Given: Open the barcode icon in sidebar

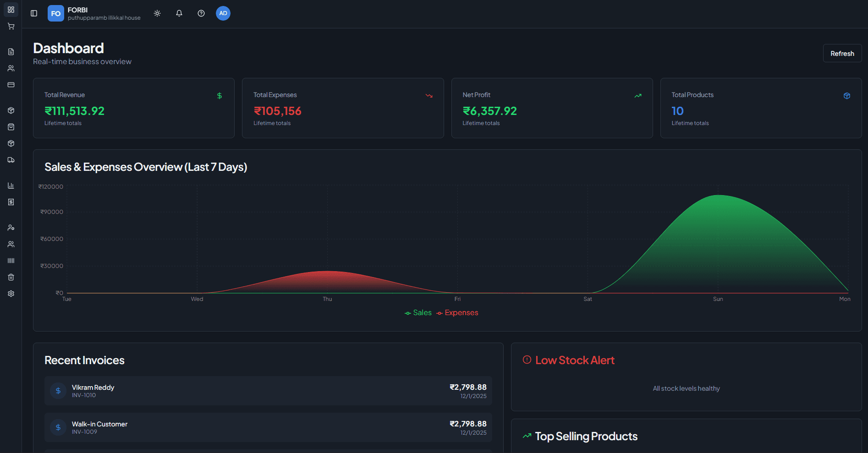Looking at the screenshot, I should point(11,261).
